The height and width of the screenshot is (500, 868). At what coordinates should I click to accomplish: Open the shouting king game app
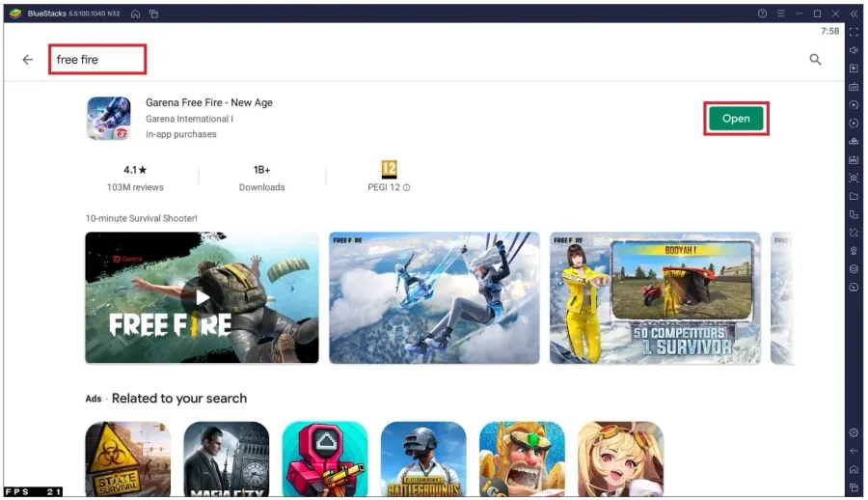pos(522,459)
